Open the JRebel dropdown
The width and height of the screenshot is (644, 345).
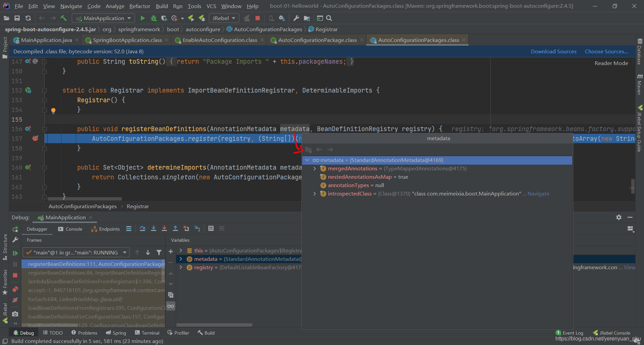pyautogui.click(x=224, y=18)
